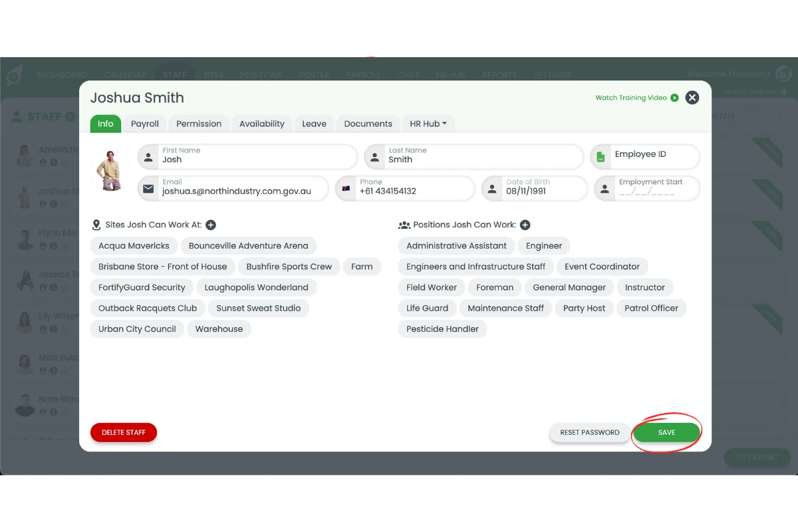Image resolution: width=798 pixels, height=532 pixels.
Task: Click the Date of Birth person icon
Action: (x=492, y=189)
